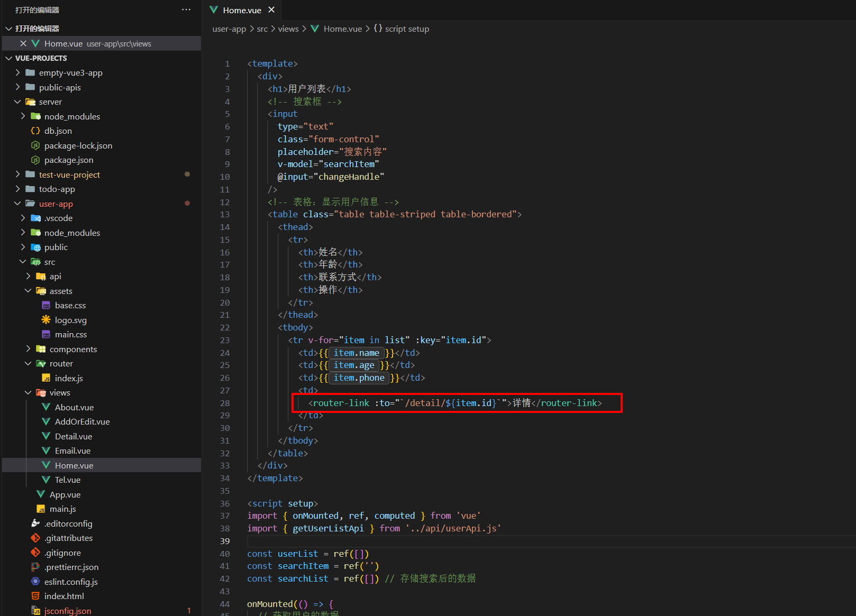The height and width of the screenshot is (616, 856).
Task: Close the Home.vue editor tab
Action: click(x=271, y=10)
